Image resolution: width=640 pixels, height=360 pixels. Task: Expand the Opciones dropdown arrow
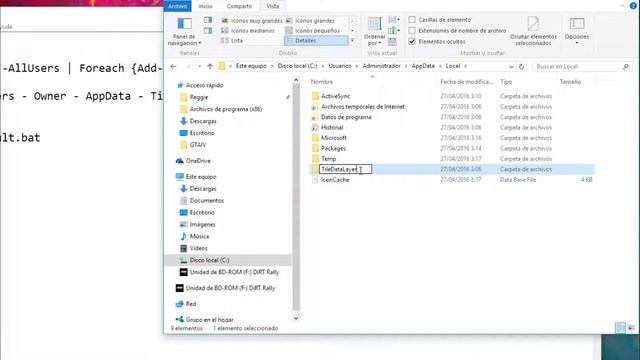pyautogui.click(x=577, y=43)
